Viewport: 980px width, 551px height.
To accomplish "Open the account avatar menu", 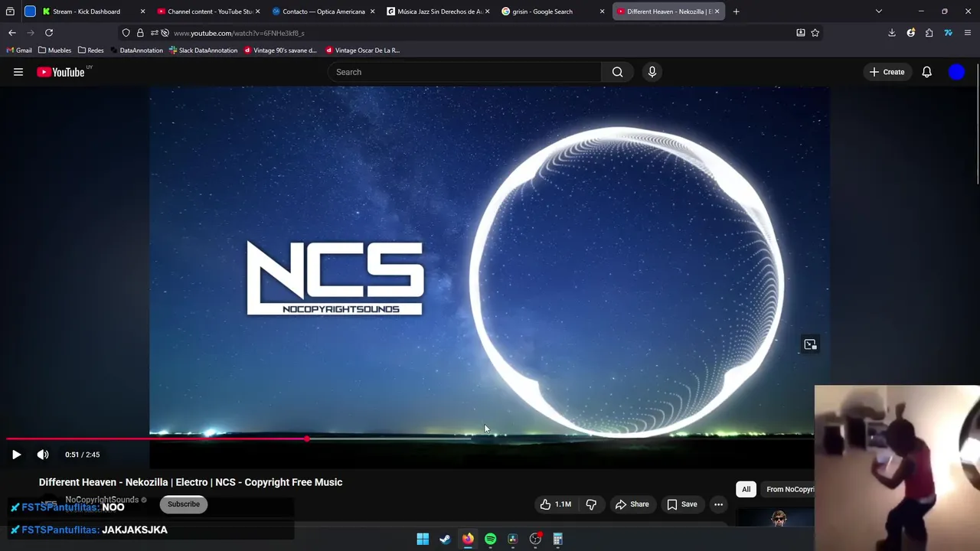I will click(x=956, y=72).
